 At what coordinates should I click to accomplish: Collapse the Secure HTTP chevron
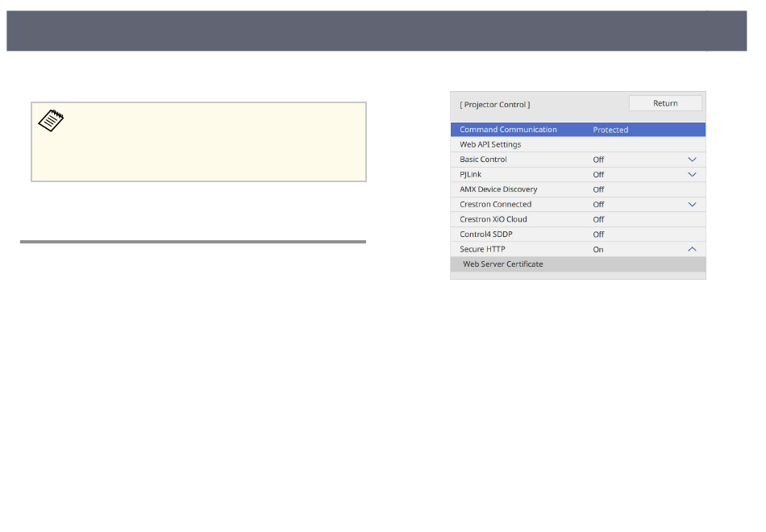(692, 249)
